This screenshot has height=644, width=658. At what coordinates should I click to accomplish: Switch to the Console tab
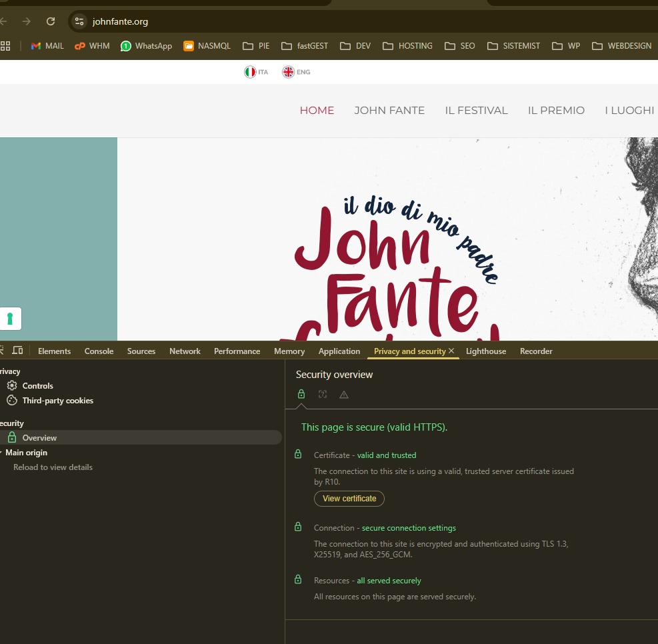[99, 351]
